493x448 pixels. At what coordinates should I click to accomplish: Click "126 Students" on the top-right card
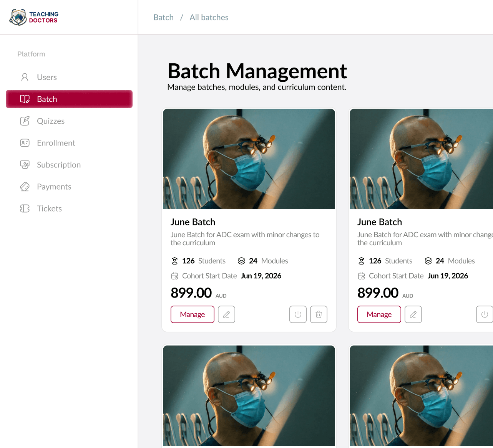point(390,261)
